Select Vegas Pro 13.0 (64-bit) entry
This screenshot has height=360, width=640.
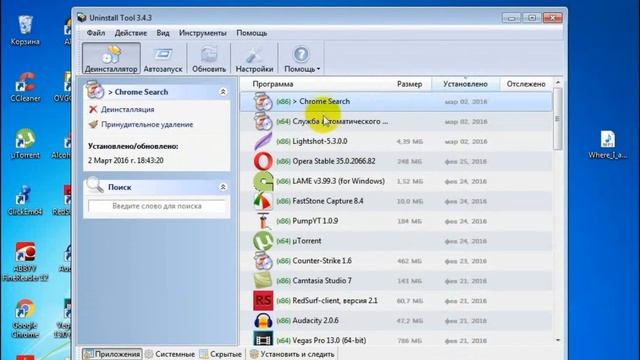click(329, 340)
